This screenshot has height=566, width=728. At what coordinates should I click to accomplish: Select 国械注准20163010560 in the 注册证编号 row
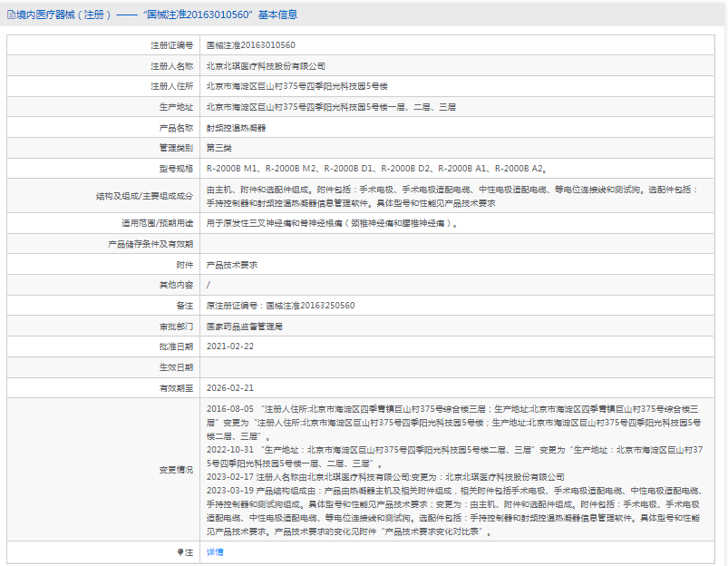(x=251, y=45)
